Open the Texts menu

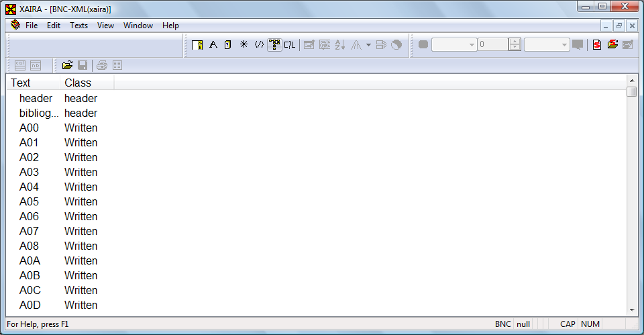pos(79,26)
